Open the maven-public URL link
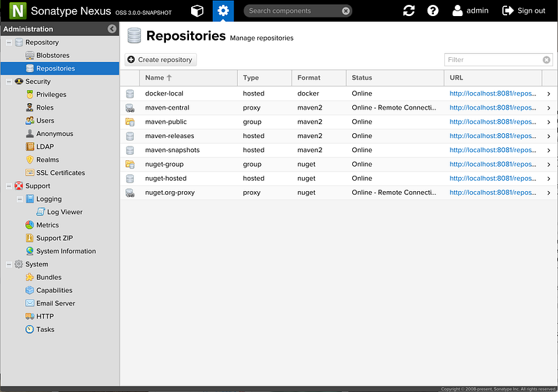The width and height of the screenshot is (558, 392). 493,122
